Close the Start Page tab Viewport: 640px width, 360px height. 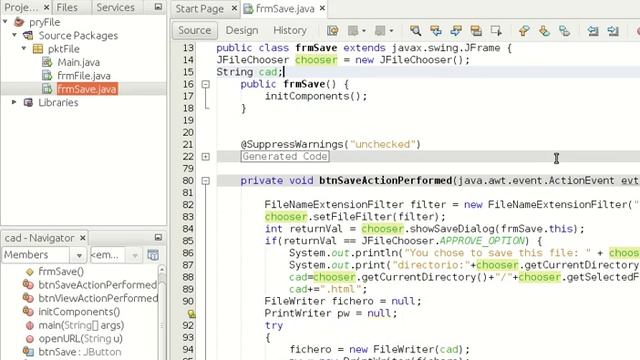point(234,8)
